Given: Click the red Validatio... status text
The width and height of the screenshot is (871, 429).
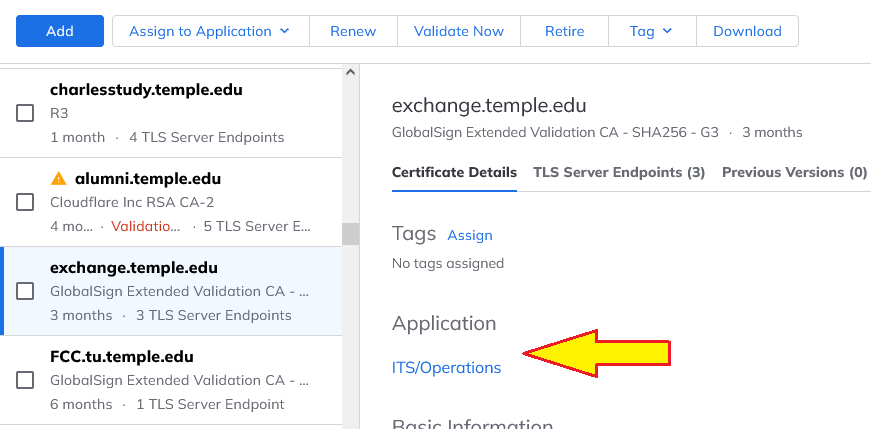Looking at the screenshot, I should coord(146,227).
